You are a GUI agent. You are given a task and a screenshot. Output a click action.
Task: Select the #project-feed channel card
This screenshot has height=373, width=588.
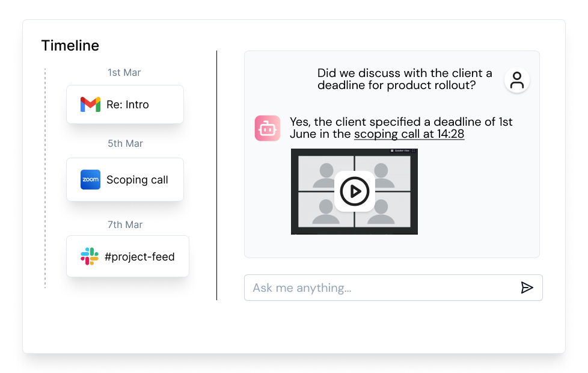(127, 256)
